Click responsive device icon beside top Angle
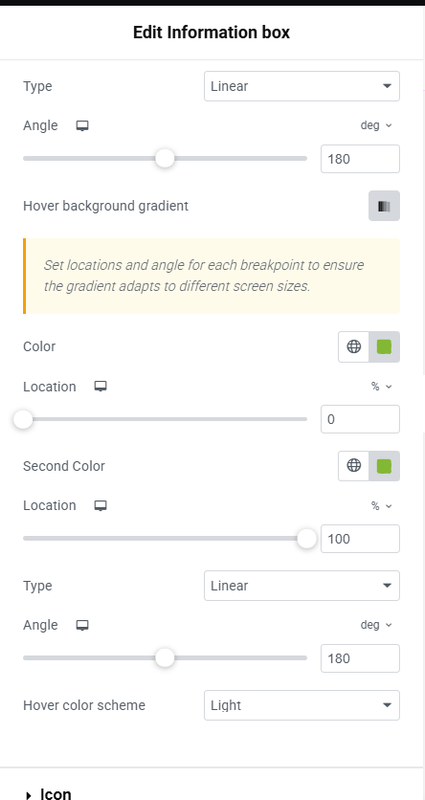Image resolution: width=425 pixels, height=800 pixels. pos(82,126)
